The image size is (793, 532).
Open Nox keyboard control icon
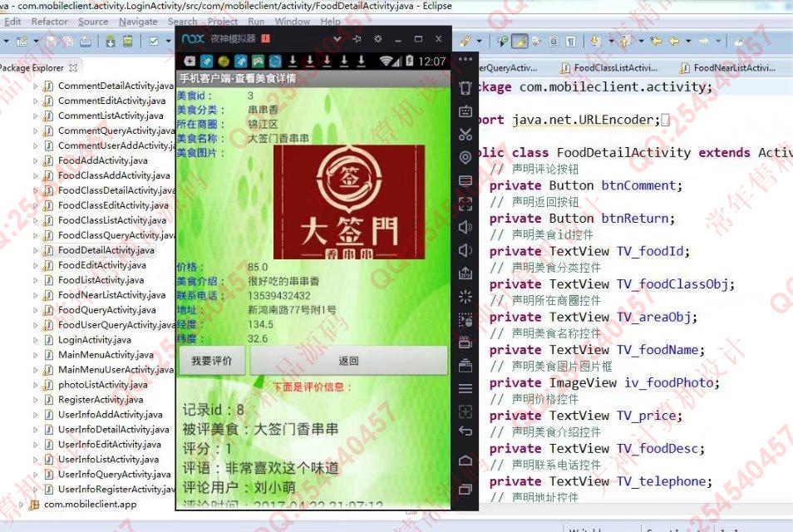(465, 111)
